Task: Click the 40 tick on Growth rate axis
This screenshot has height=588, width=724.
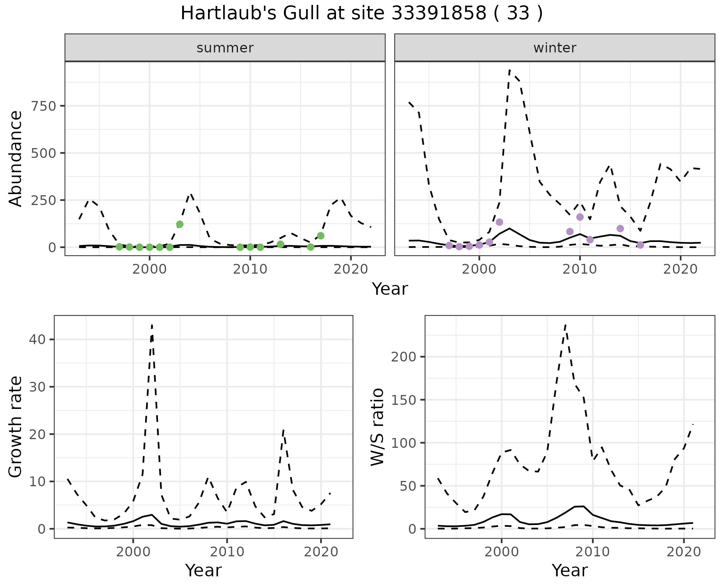Action: tap(37, 339)
